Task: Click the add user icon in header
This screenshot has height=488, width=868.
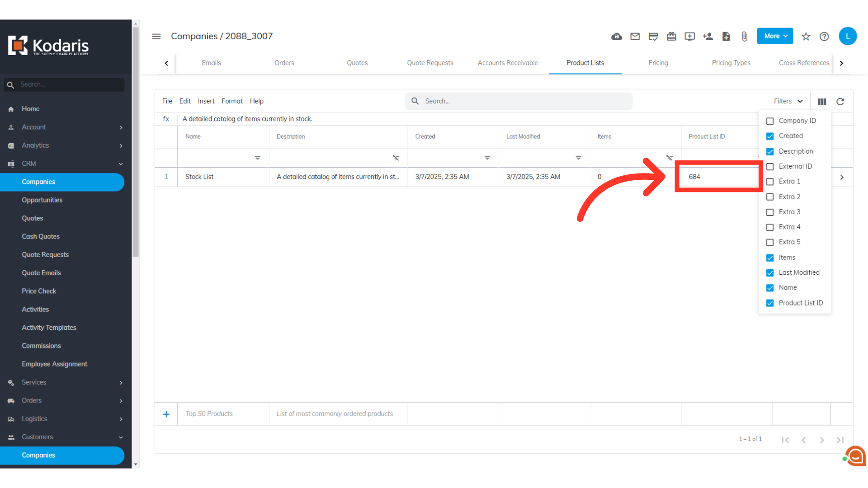Action: (708, 37)
